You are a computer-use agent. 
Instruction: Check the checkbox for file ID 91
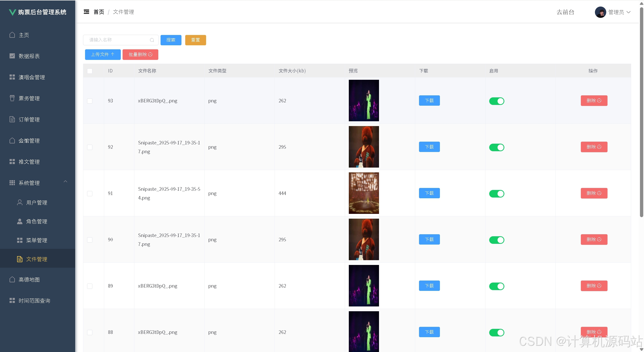[x=90, y=193]
